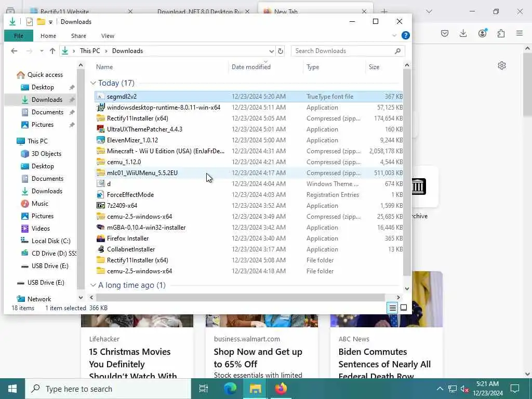Viewport: 532px width, 399px height.
Task: Open the File ribbon tab
Action: pos(19,36)
